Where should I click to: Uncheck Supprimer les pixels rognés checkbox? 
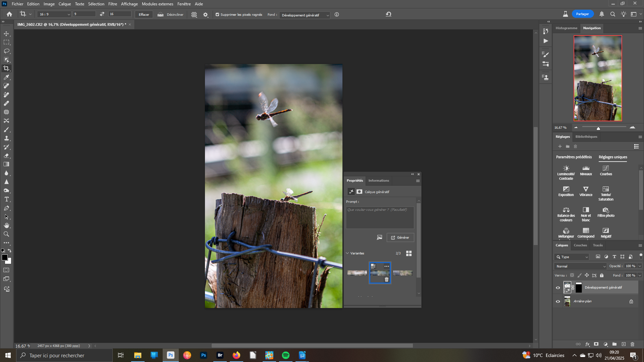(217, 15)
